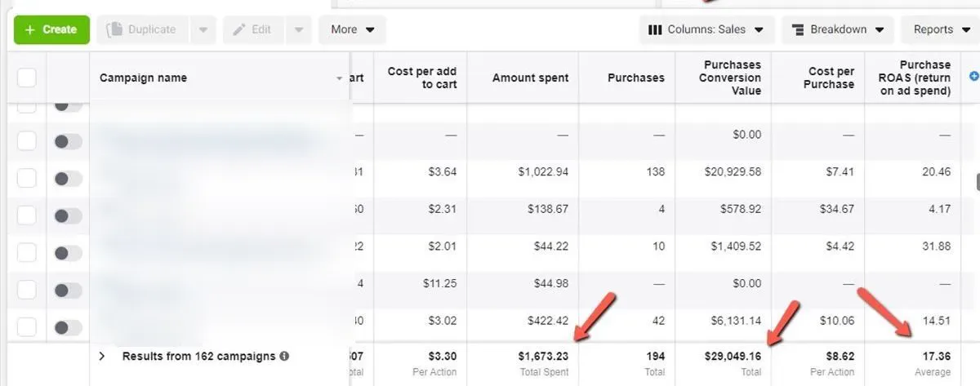
Task: Toggle campaign switch for $138.67 row
Action: 68,215
